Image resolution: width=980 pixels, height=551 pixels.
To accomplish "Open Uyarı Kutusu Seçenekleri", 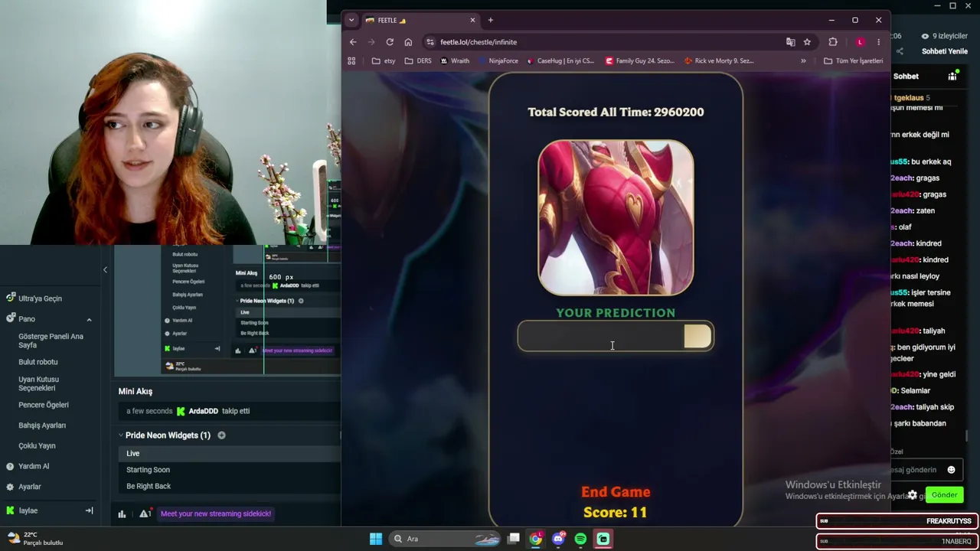I will pyautogui.click(x=39, y=383).
